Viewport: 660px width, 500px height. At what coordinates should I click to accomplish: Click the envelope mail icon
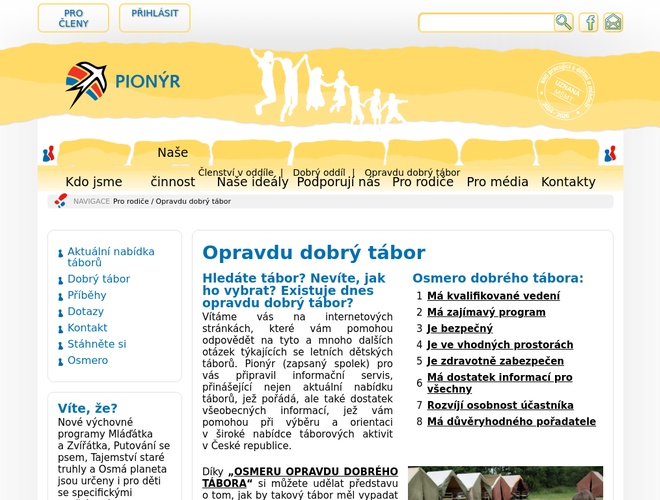(613, 22)
